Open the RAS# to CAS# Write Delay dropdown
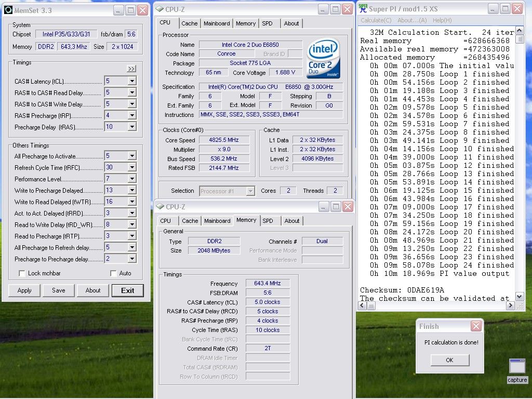532x399 pixels. [132, 104]
